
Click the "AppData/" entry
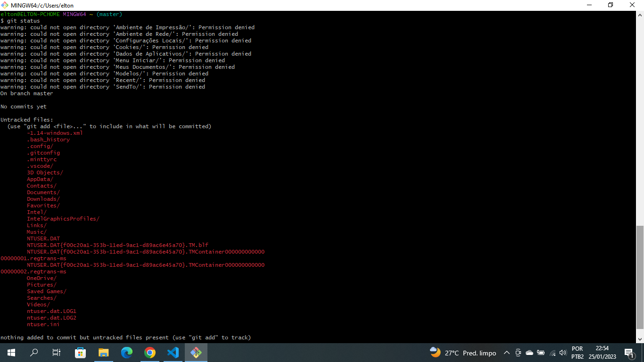40,179
